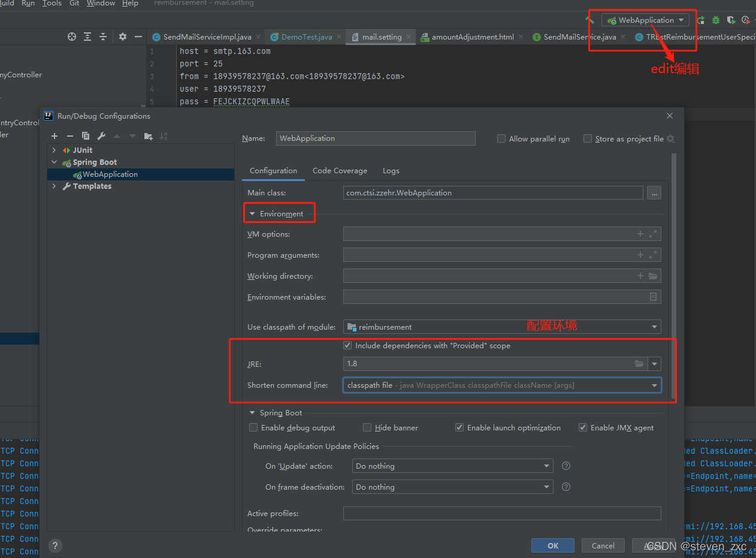Open the Git menu
The width and height of the screenshot is (756, 558).
74,3
